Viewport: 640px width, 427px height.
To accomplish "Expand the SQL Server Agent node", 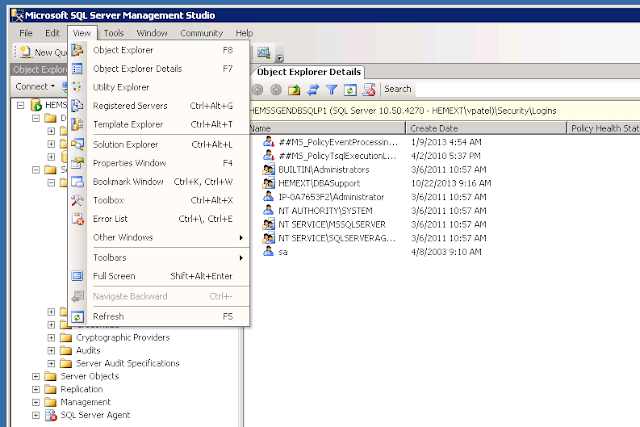I will (36, 415).
